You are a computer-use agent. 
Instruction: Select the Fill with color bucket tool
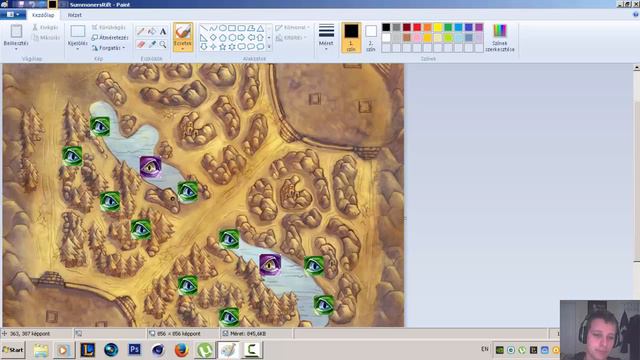152,31
